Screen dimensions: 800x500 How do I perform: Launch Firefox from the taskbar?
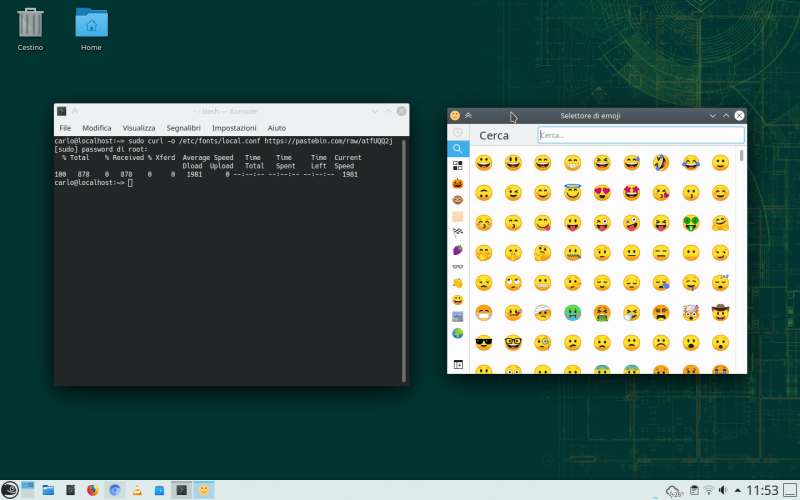click(92, 490)
